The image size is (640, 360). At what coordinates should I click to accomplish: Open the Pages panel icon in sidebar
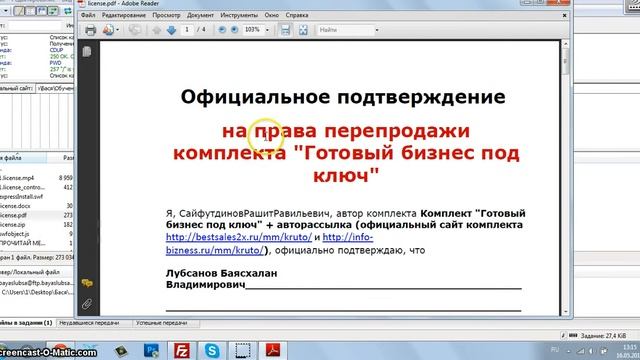pos(87,51)
